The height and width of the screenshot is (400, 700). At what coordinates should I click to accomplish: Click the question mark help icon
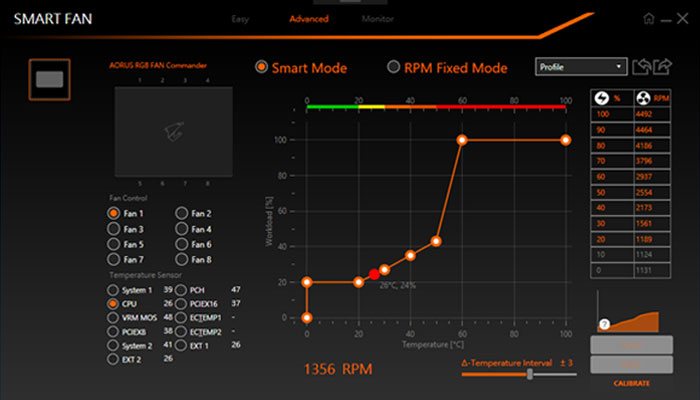pyautogui.click(x=604, y=325)
